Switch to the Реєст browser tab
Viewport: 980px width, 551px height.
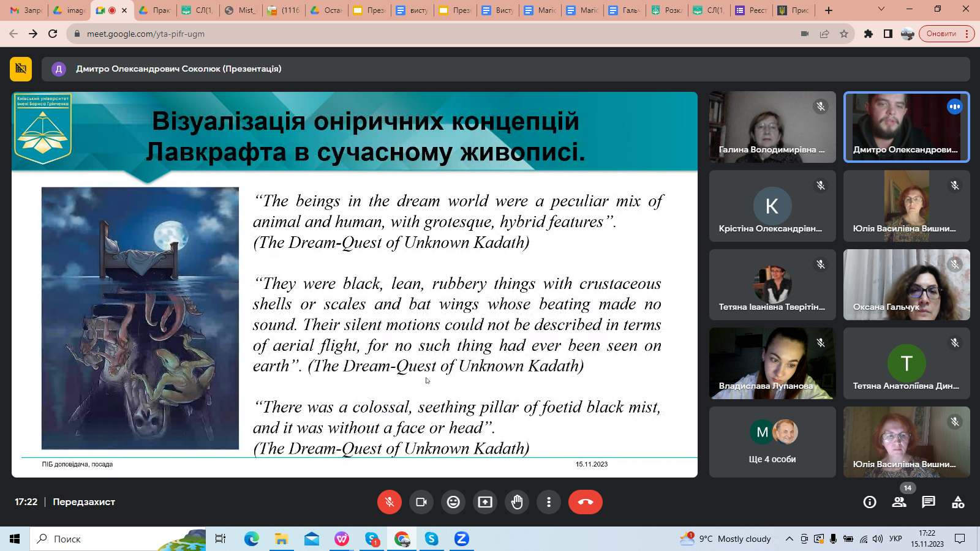pos(751,10)
